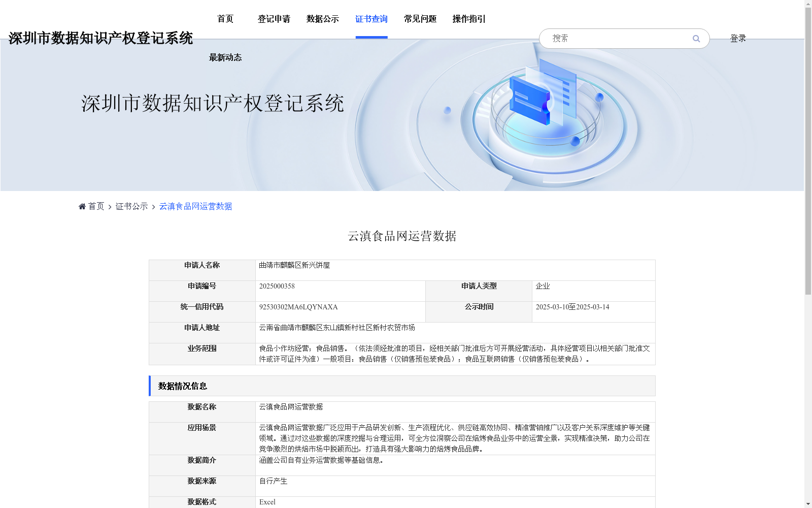
Task: Select application number 2025000358
Action: click(x=277, y=286)
